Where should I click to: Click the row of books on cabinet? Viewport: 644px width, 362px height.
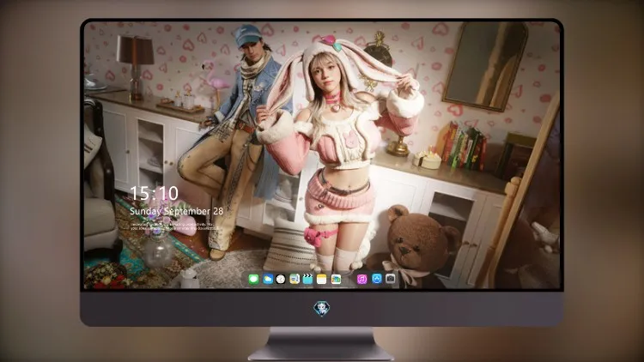tap(464, 146)
